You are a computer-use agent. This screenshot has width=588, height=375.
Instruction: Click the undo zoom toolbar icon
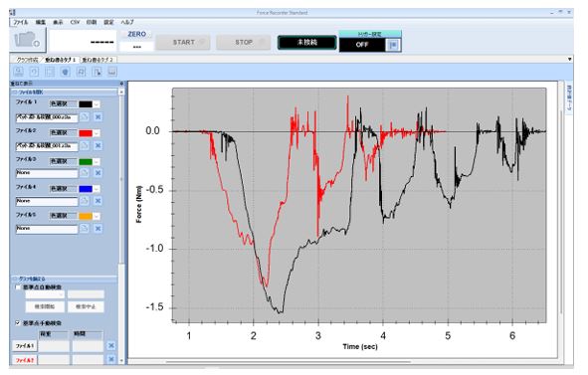(x=34, y=72)
